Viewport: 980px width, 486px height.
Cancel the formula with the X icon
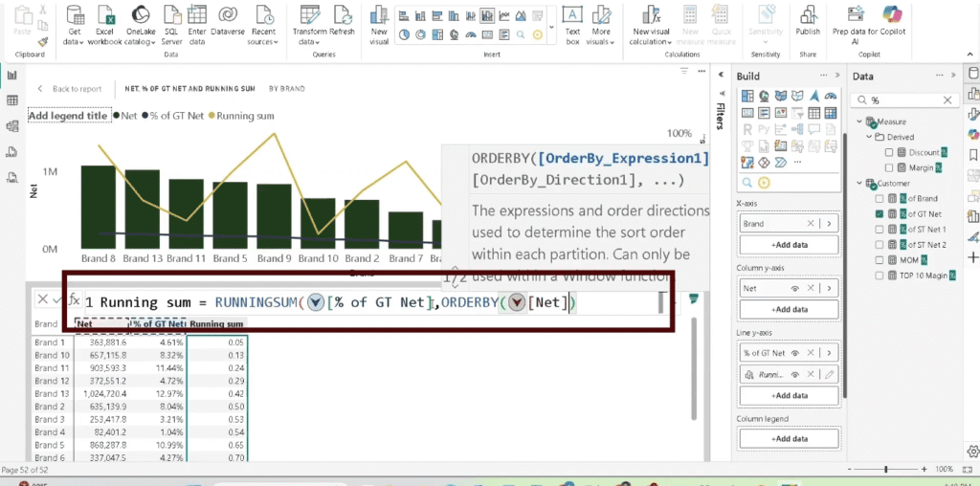(42, 299)
